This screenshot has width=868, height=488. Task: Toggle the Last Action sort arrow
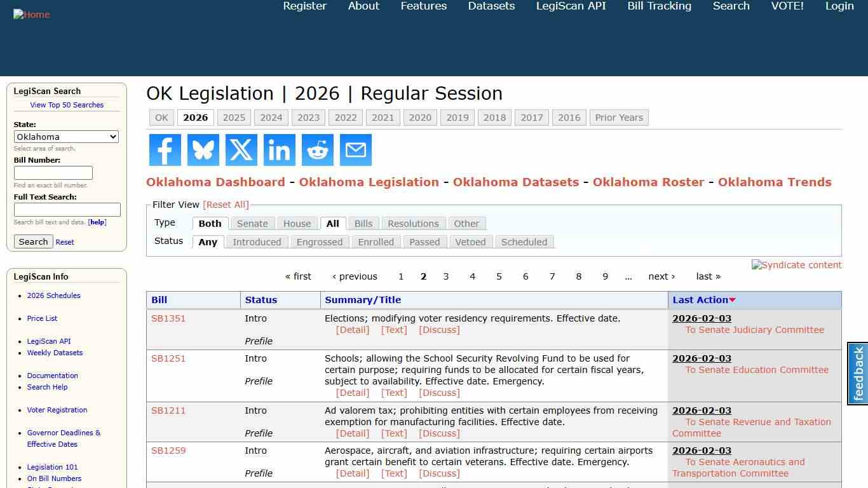pyautogui.click(x=732, y=299)
